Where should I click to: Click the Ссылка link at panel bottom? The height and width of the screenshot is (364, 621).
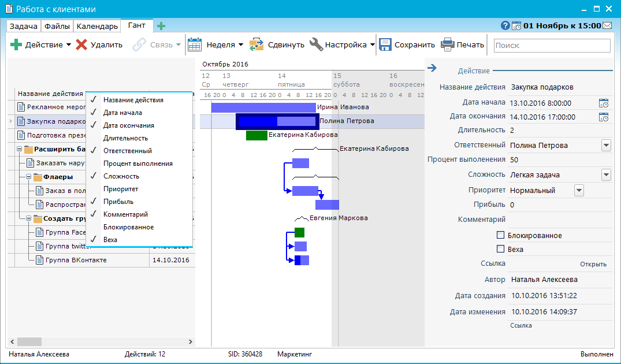click(521, 325)
